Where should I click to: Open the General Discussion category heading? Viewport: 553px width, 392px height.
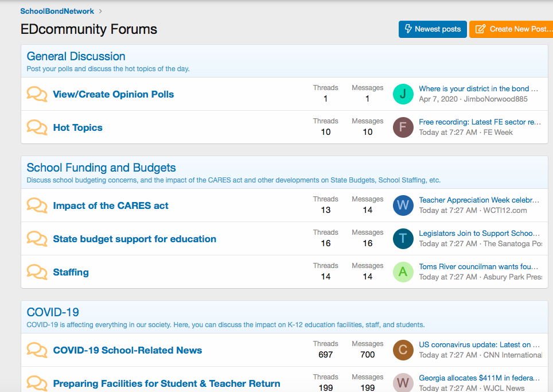pos(76,56)
